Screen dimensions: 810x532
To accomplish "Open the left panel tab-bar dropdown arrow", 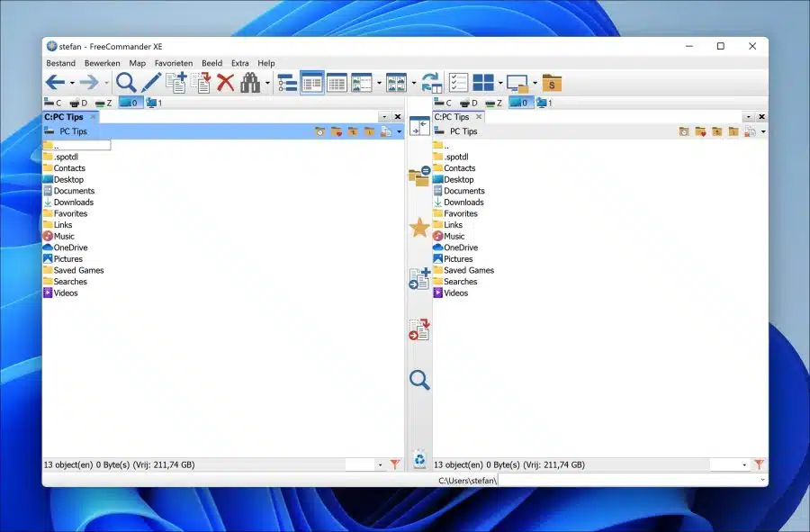I will 384,117.
